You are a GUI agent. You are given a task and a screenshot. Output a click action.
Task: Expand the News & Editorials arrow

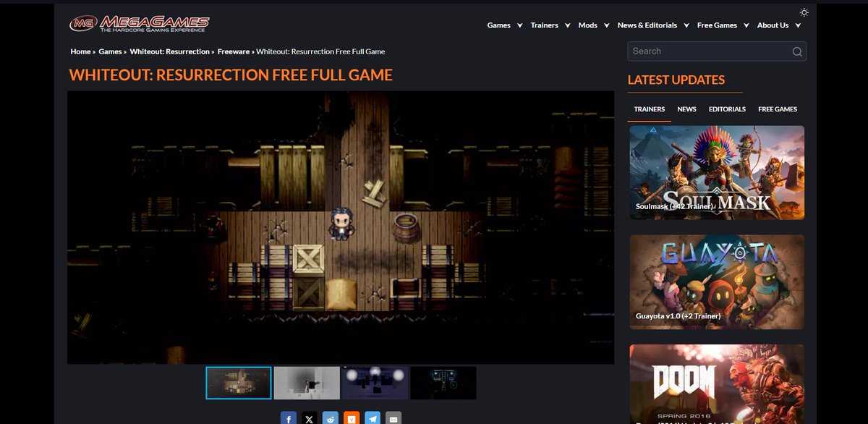[x=686, y=25]
